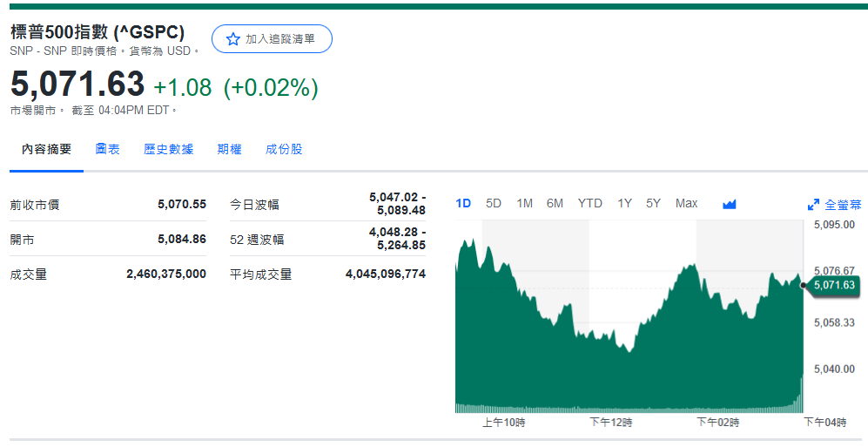Select the 期權 tab
The height and width of the screenshot is (447, 868).
coord(229,149)
